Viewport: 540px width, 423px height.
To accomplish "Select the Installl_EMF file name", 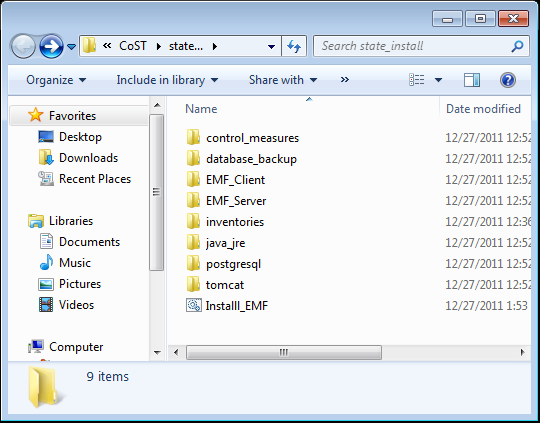I will (x=237, y=306).
